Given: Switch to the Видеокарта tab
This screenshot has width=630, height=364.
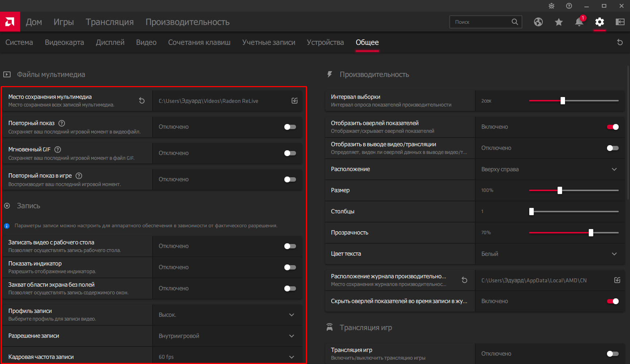Looking at the screenshot, I should (64, 42).
